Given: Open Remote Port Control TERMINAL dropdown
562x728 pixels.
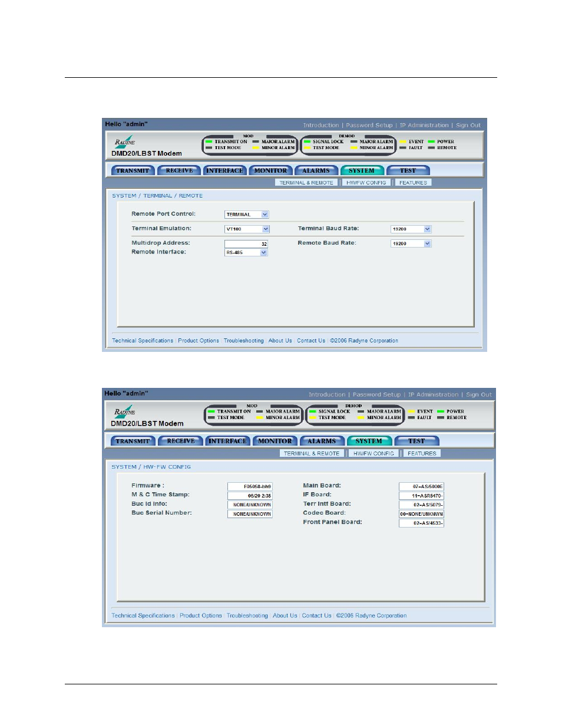Looking at the screenshot, I should point(246,215).
